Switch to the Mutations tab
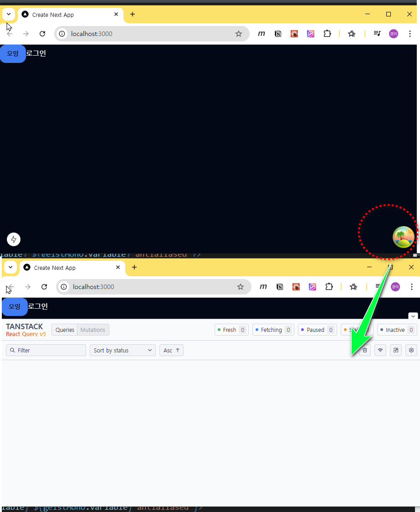This screenshot has height=512, width=420. [x=93, y=330]
